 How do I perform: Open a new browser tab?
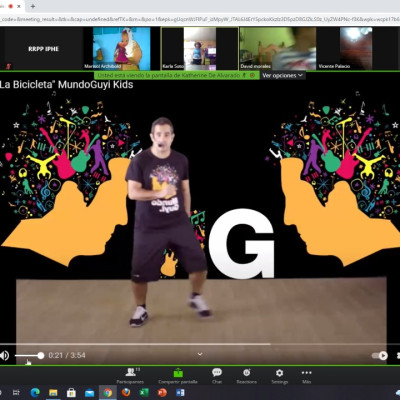[x=33, y=6]
